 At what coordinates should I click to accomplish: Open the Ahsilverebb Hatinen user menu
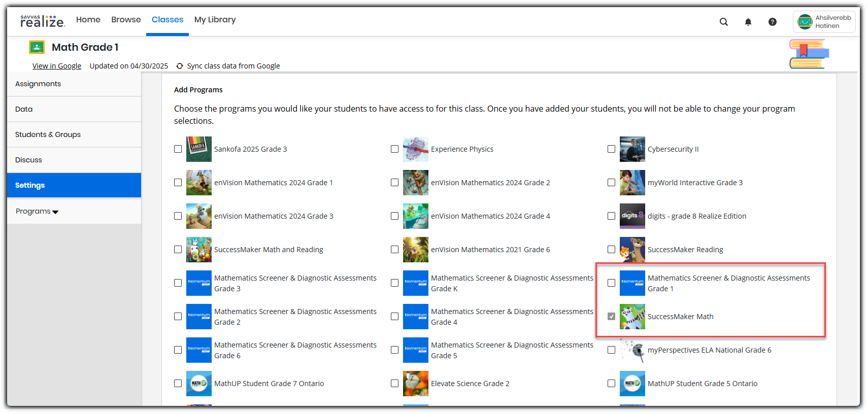824,22
